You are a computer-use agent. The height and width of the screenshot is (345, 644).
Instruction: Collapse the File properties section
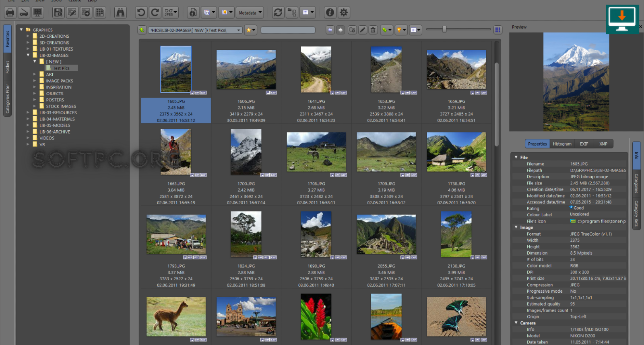pos(516,157)
